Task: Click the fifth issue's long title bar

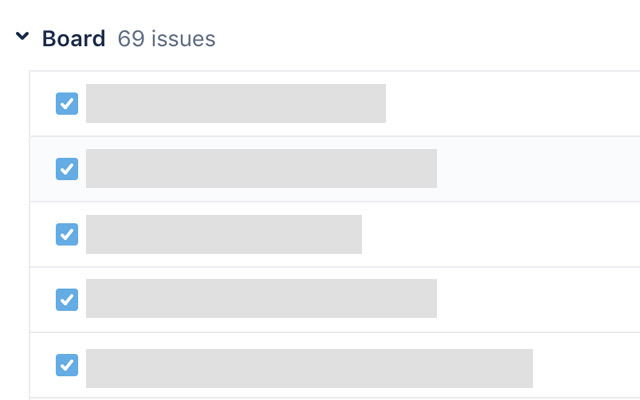Action: 309,368
